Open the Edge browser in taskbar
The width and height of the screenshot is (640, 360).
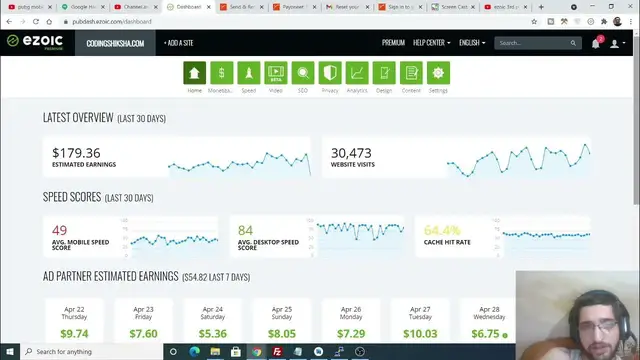[194, 351]
